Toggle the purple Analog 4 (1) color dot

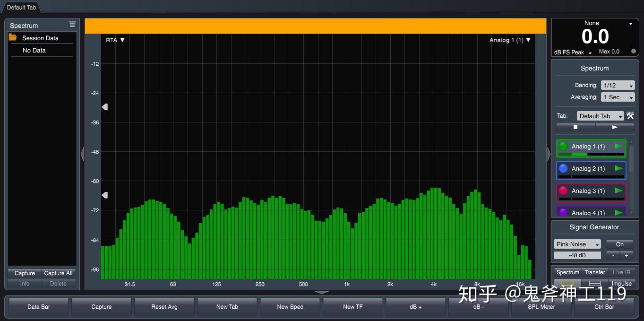click(x=563, y=213)
